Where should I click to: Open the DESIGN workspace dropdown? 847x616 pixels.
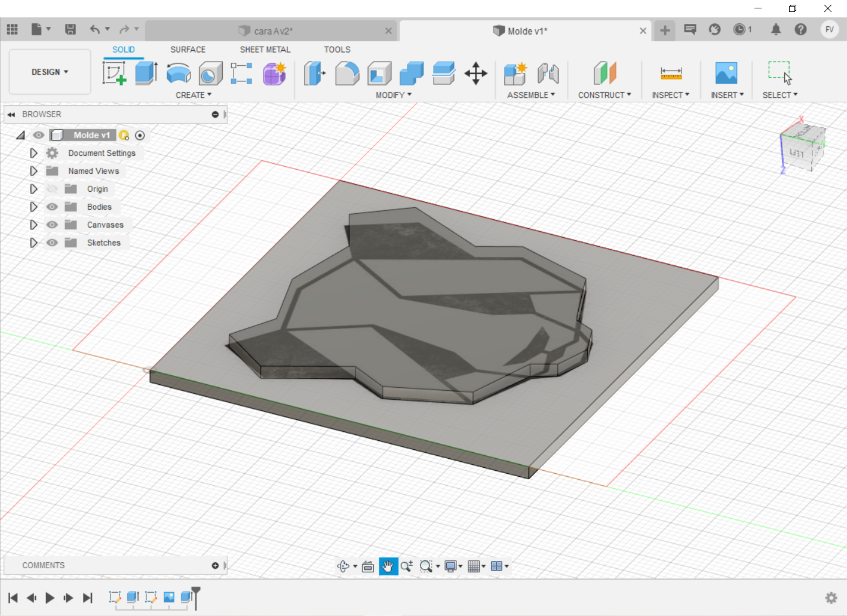pos(50,72)
